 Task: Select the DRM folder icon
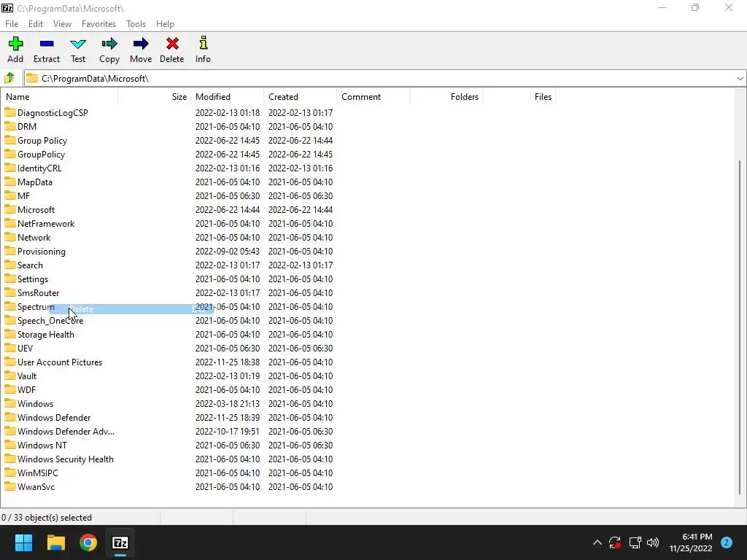tap(10, 126)
